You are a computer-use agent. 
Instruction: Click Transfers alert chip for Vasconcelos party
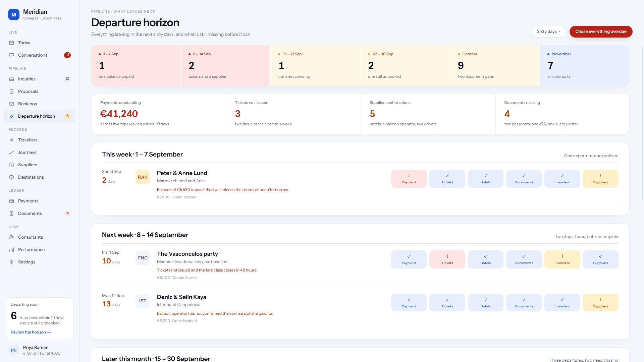click(x=562, y=259)
